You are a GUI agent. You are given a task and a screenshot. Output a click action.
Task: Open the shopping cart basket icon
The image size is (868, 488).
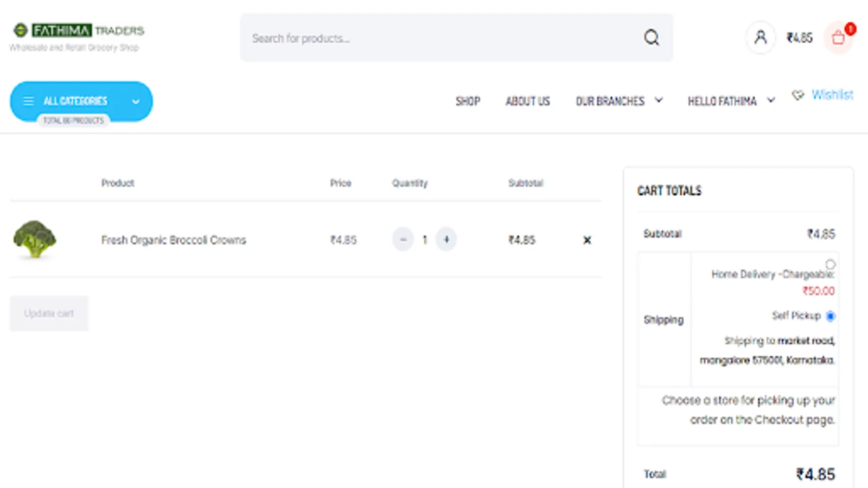(838, 37)
